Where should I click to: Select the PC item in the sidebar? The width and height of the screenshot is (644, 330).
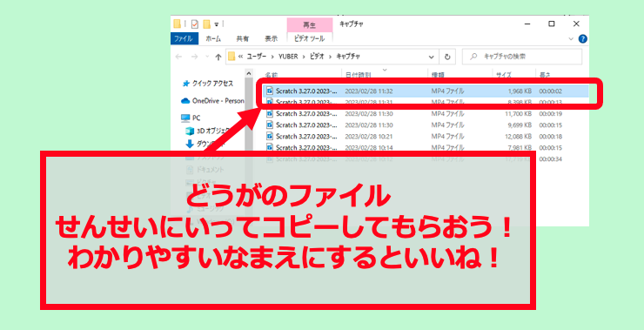coord(191,118)
